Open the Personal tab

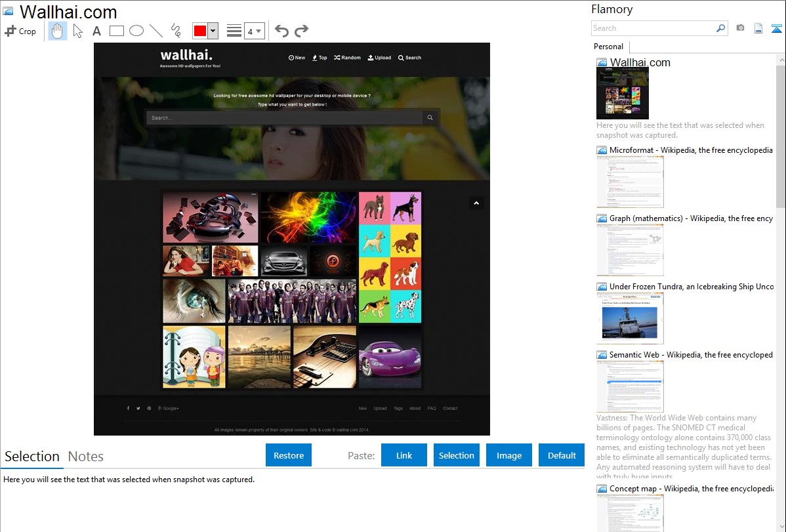[x=608, y=47]
